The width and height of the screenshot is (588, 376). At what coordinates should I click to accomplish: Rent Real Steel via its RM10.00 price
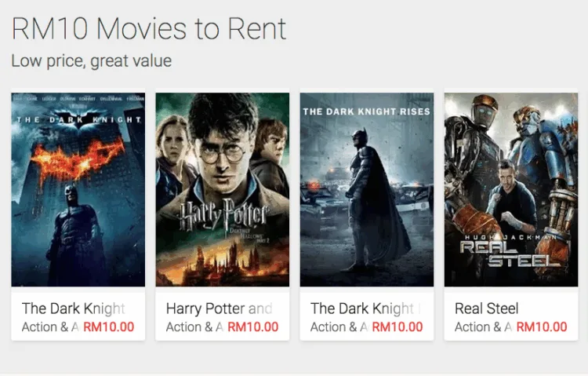tap(542, 327)
